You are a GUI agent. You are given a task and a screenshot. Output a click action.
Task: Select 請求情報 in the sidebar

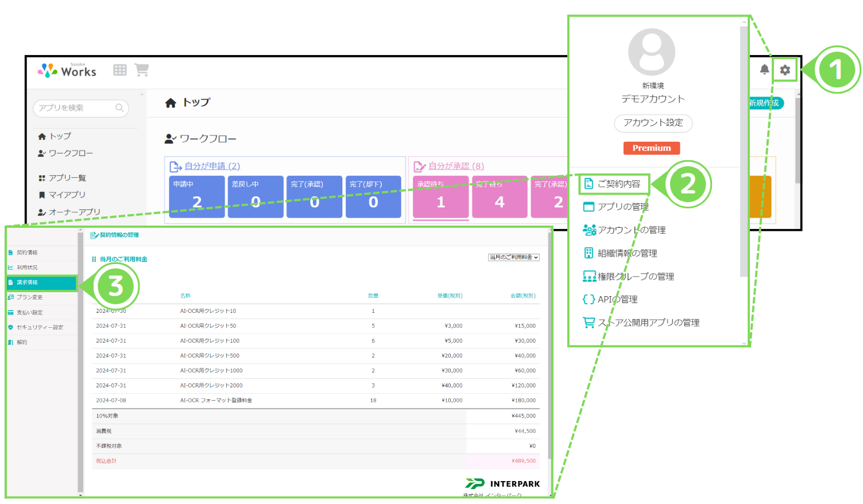(x=26, y=282)
